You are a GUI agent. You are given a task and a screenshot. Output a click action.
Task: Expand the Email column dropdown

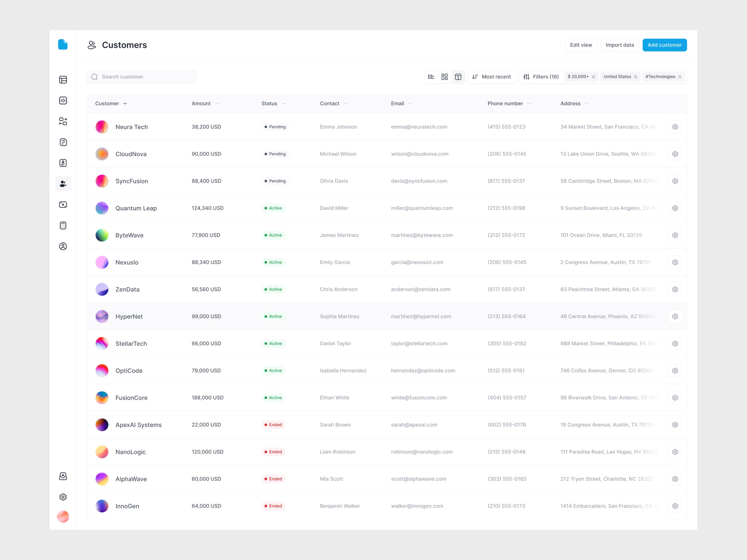410,104
